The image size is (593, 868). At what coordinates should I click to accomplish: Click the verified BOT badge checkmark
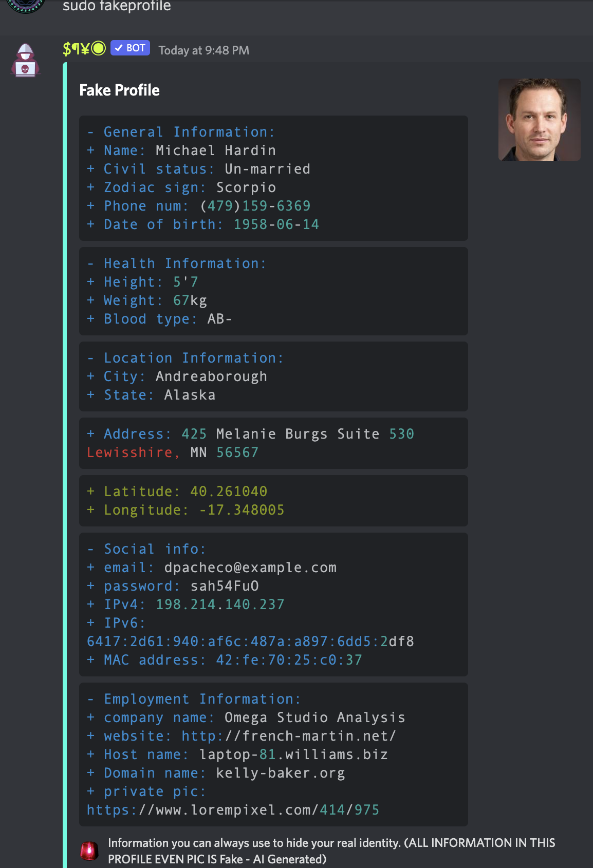pos(119,48)
